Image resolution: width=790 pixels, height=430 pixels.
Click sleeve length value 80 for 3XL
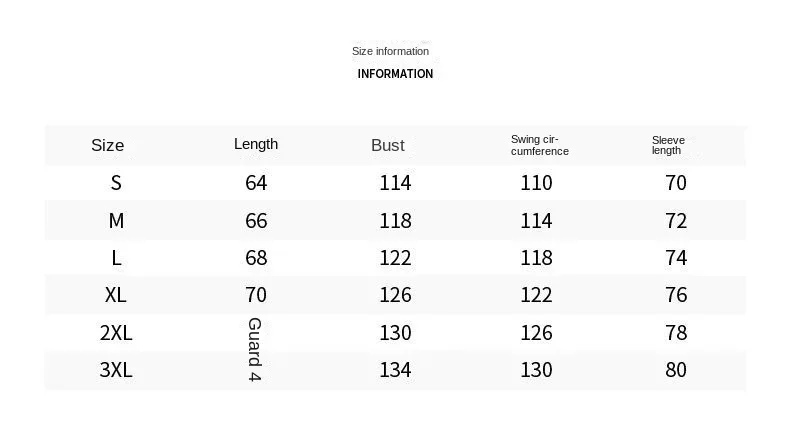(676, 370)
